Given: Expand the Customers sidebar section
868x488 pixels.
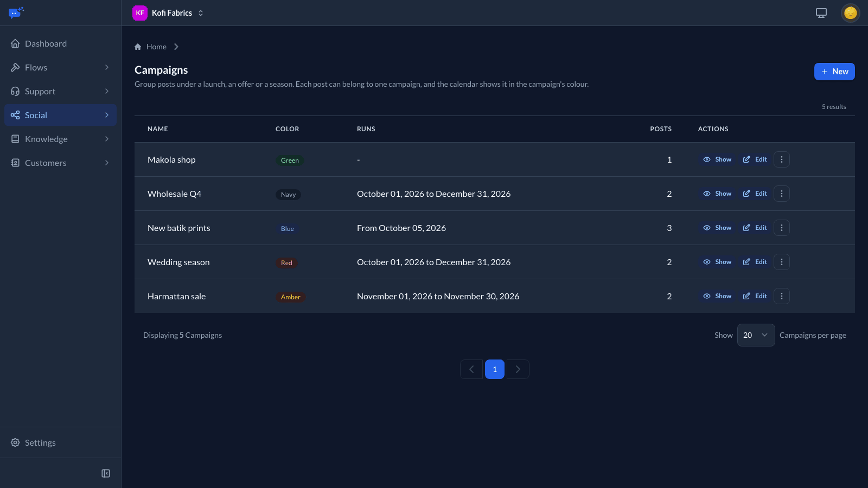Looking at the screenshot, I should click(60, 163).
